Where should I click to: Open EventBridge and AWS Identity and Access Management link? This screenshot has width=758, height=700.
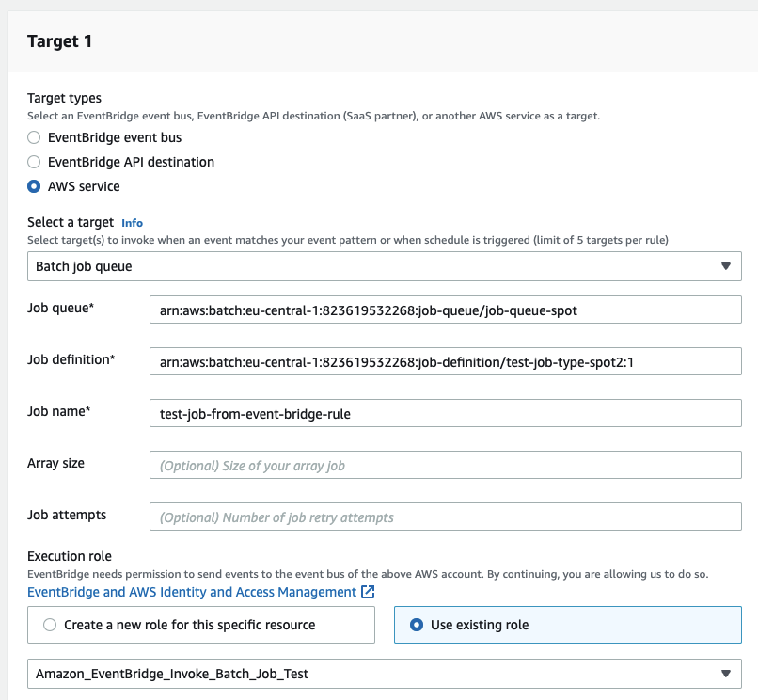(192, 592)
